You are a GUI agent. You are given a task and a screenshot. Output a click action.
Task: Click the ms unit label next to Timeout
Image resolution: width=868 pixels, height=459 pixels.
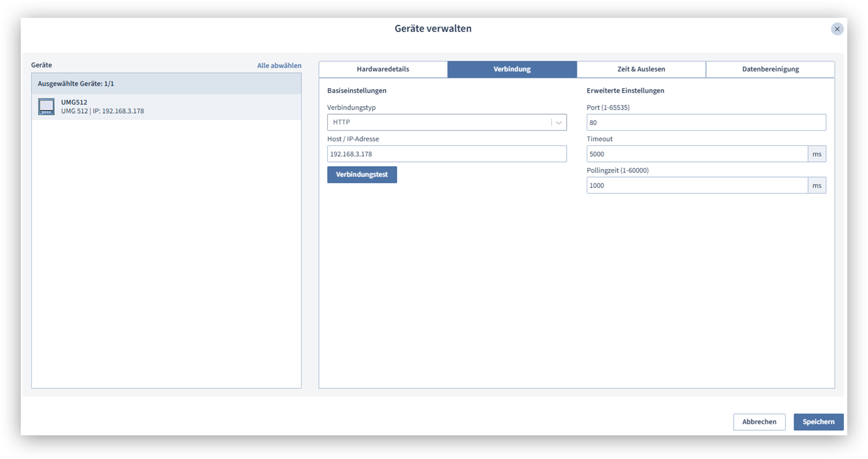tap(817, 153)
